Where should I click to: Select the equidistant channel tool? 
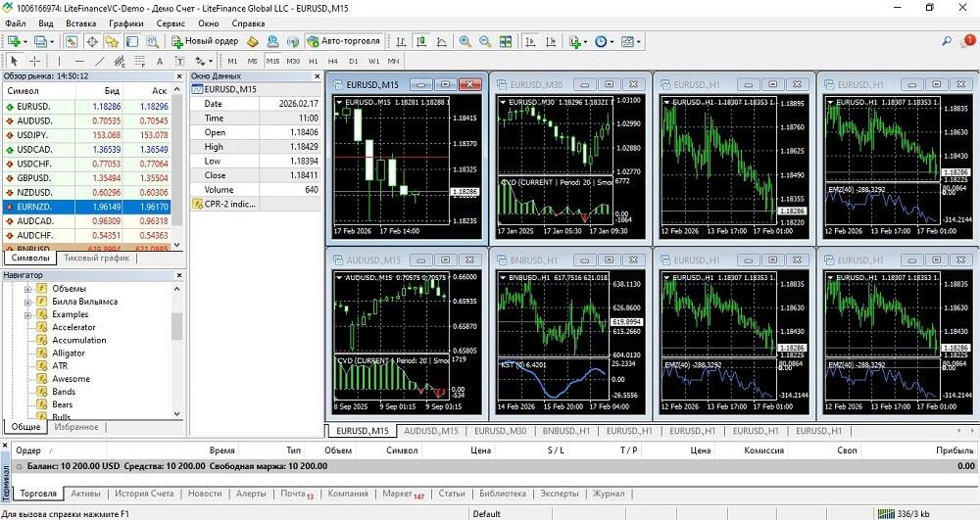click(x=120, y=61)
